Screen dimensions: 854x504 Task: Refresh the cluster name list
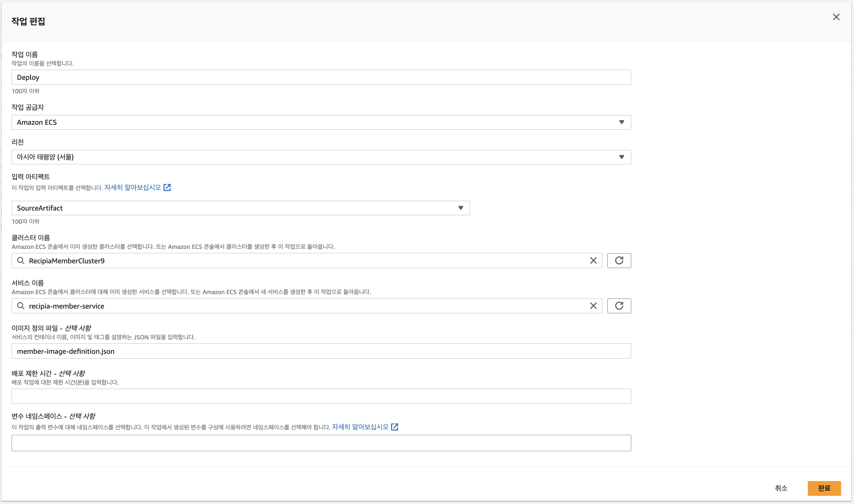619,260
